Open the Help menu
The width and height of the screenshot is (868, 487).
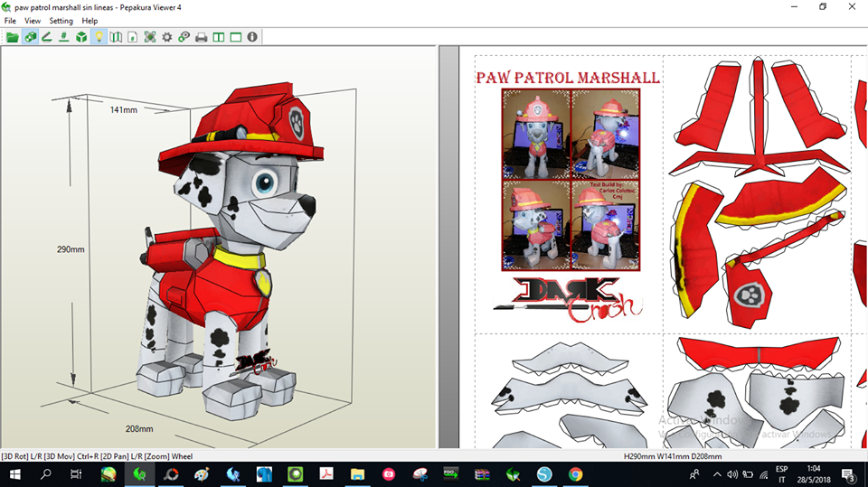click(x=90, y=21)
